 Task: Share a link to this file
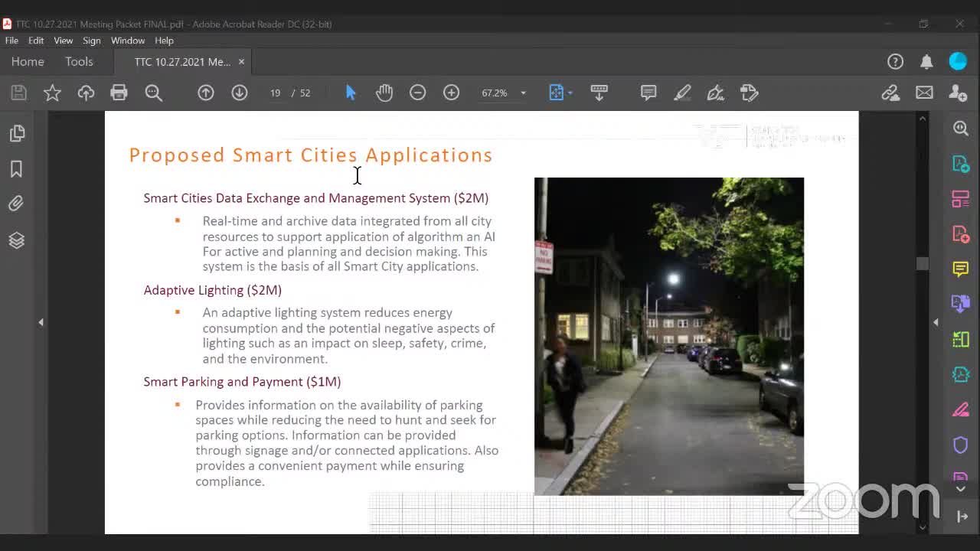click(x=890, y=93)
